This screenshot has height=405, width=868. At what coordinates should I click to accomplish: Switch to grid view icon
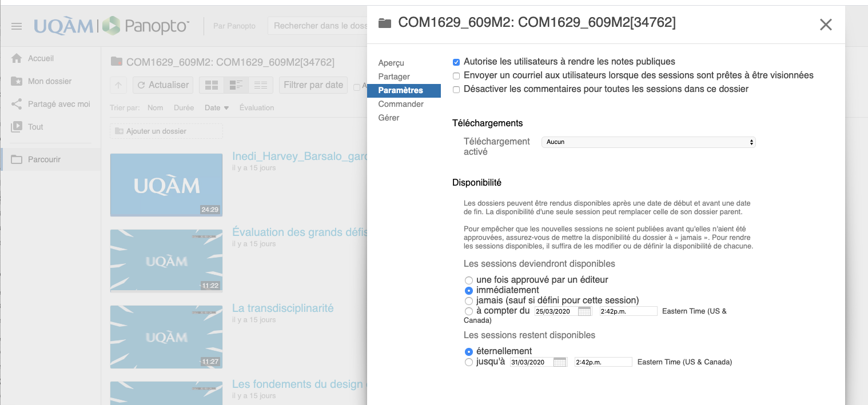(212, 85)
